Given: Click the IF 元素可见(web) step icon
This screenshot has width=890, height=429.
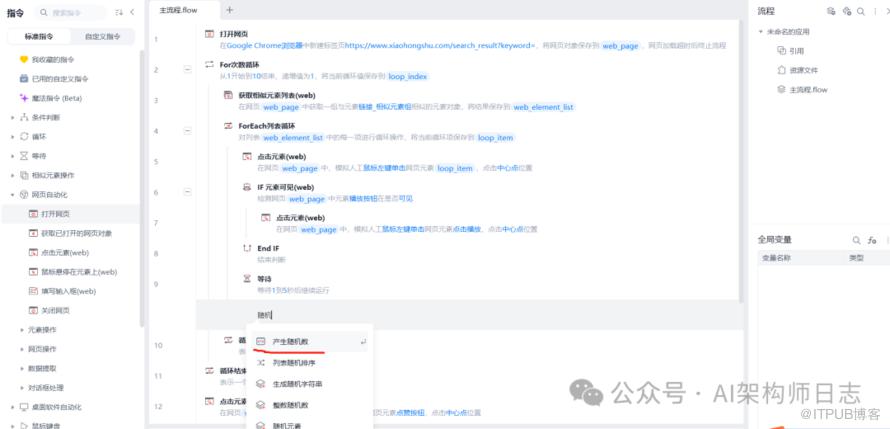Looking at the screenshot, I should (x=247, y=187).
